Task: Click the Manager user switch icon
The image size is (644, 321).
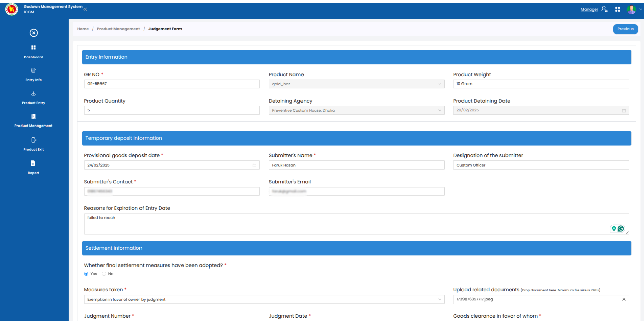Action: coord(604,9)
